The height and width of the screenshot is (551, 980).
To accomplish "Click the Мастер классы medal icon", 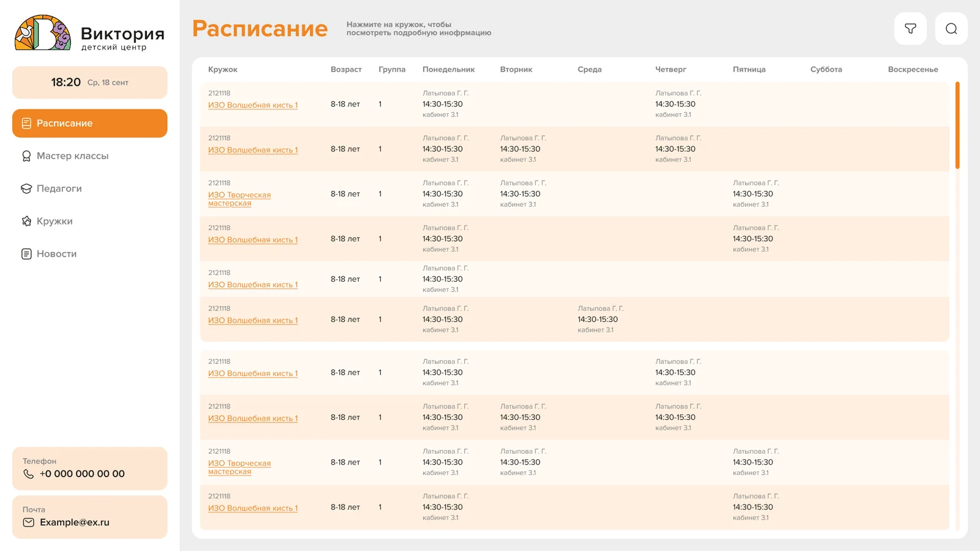I will [26, 156].
